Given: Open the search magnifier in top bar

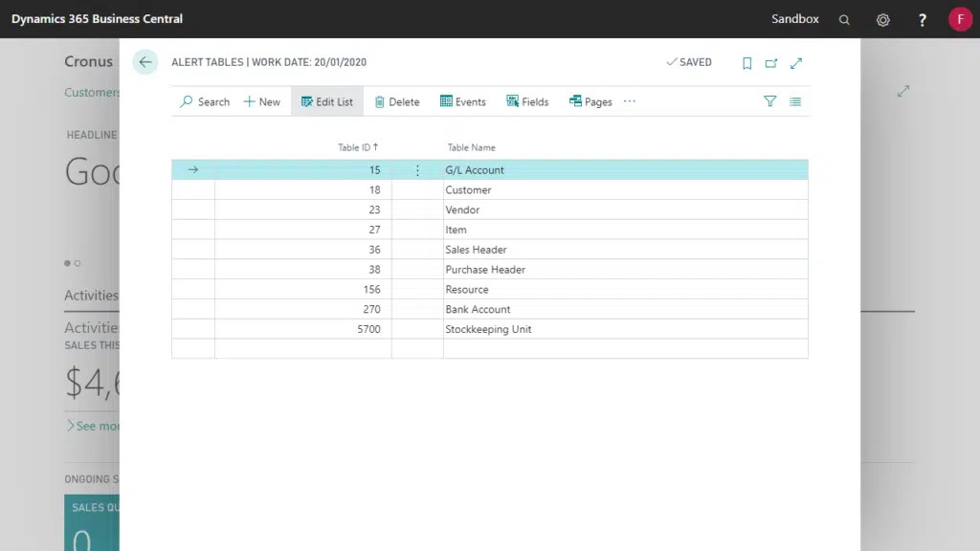Looking at the screenshot, I should [x=844, y=19].
